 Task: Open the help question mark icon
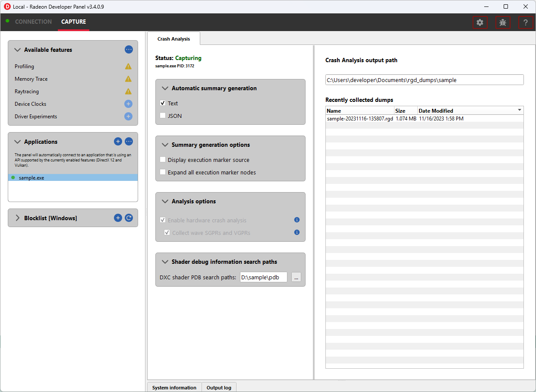[525, 22]
